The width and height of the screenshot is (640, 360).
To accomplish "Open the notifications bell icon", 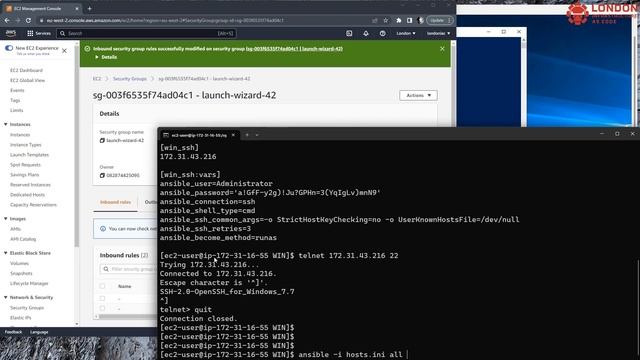I will coord(366,33).
